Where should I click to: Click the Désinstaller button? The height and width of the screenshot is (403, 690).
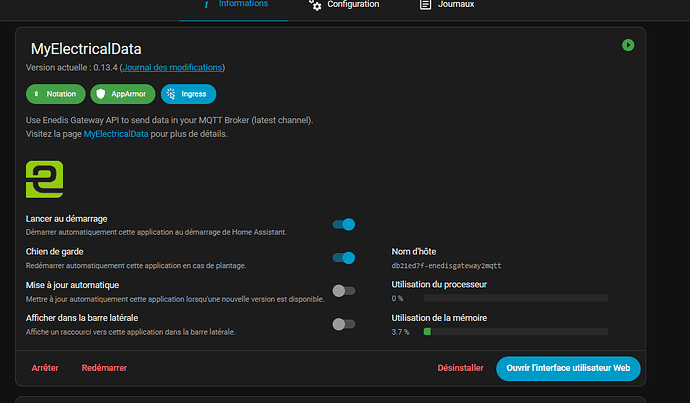460,368
